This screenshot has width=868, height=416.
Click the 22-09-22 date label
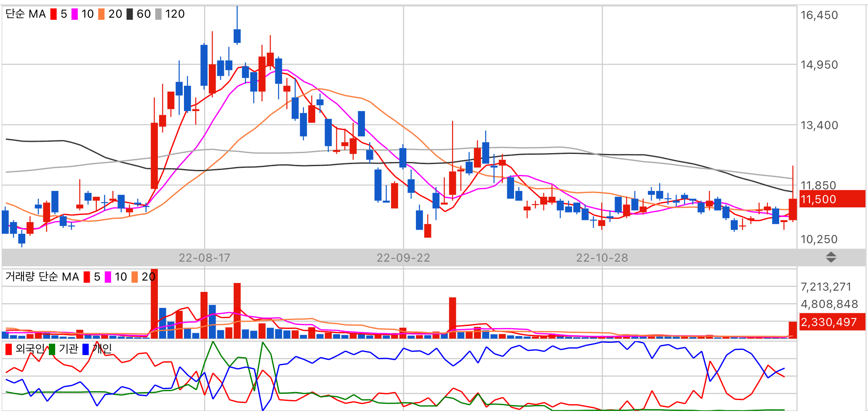point(403,258)
